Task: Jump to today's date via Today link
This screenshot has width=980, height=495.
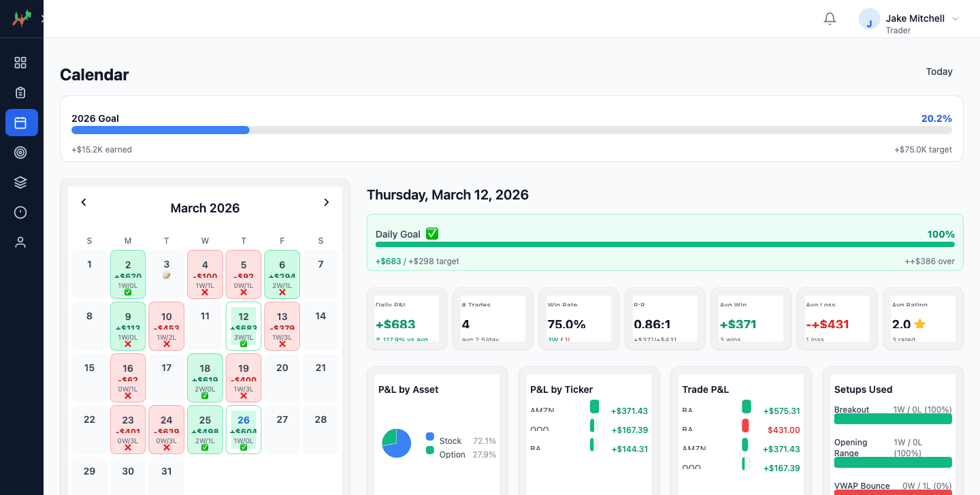Action: click(939, 71)
